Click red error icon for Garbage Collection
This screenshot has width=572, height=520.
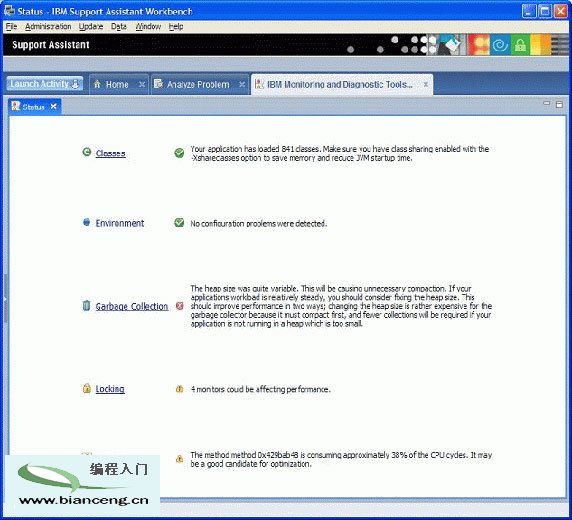[x=179, y=306]
